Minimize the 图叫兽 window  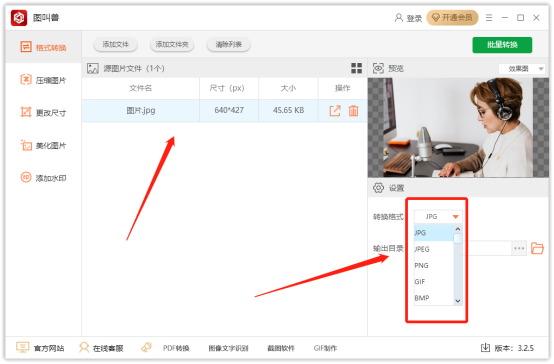click(505, 18)
